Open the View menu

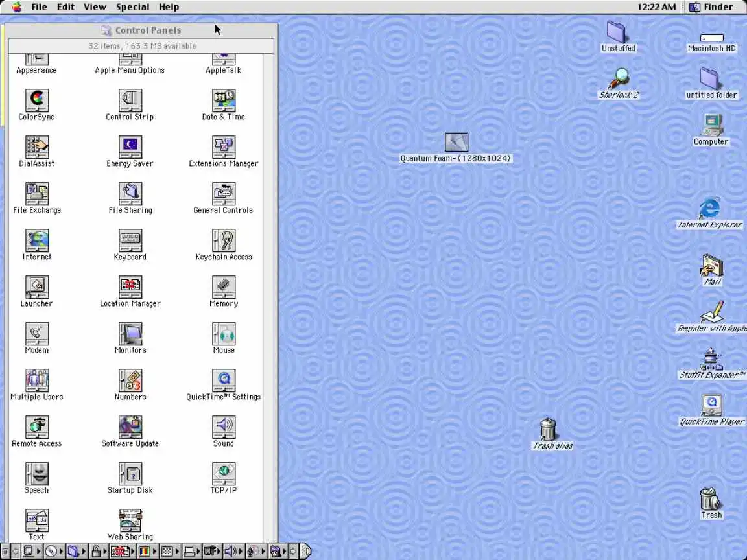[x=95, y=6]
